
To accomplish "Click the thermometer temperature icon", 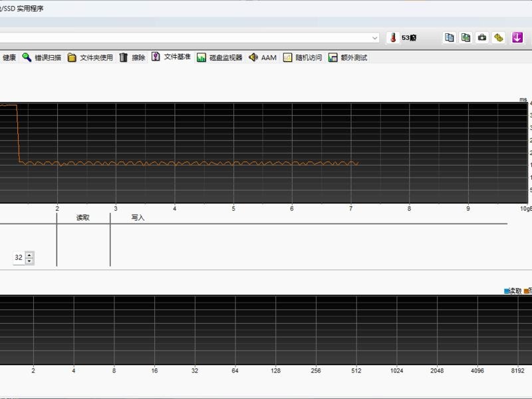I will (x=393, y=37).
